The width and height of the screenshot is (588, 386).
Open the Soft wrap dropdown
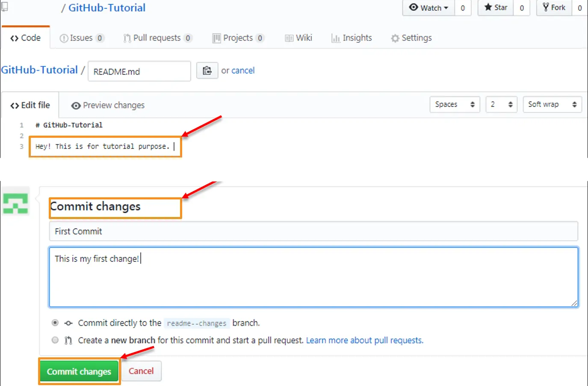[x=552, y=104]
